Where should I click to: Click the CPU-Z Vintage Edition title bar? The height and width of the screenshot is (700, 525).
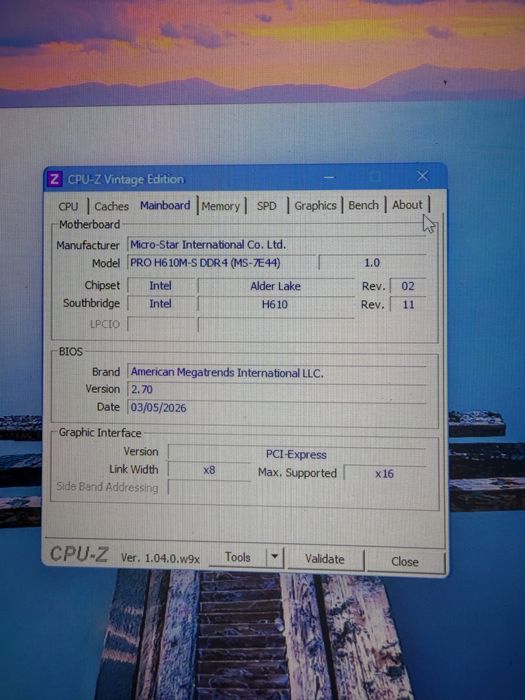[x=245, y=179]
